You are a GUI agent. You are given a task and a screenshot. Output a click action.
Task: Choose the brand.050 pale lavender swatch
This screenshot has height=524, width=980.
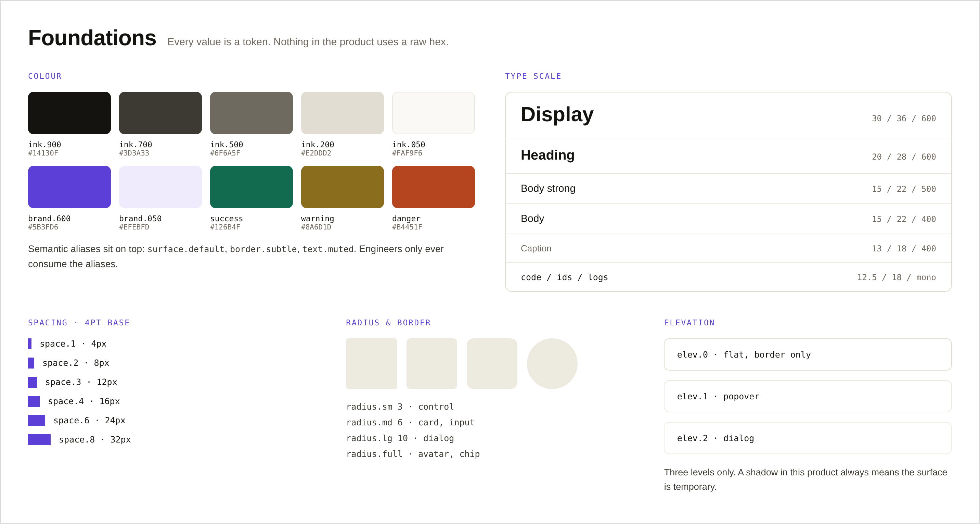pos(160,187)
